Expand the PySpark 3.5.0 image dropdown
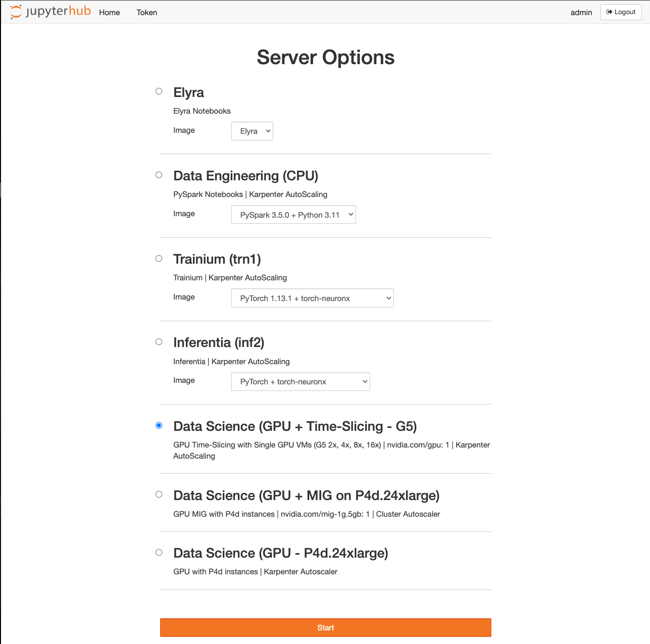 [x=293, y=215]
